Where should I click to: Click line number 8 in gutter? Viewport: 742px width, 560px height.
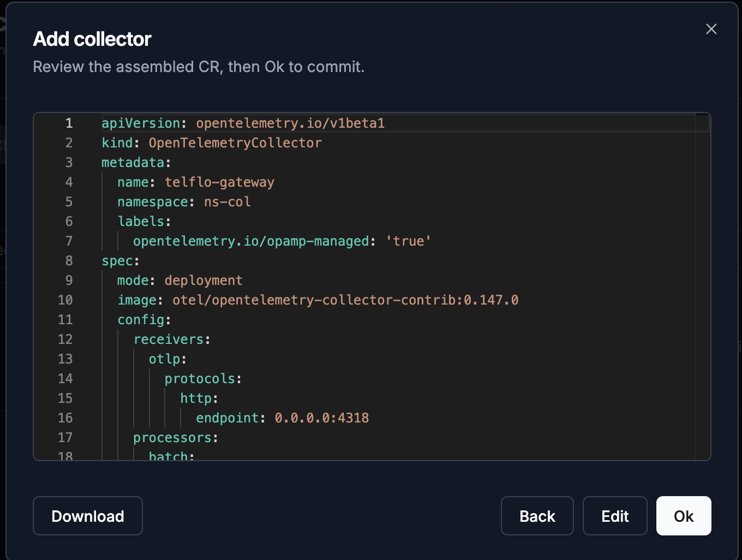click(x=69, y=261)
